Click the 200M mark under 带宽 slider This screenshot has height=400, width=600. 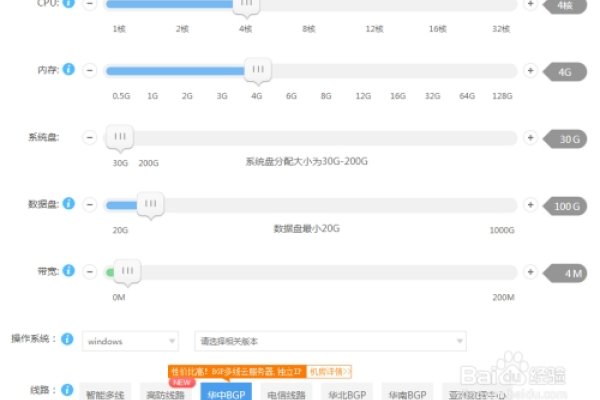pos(504,297)
